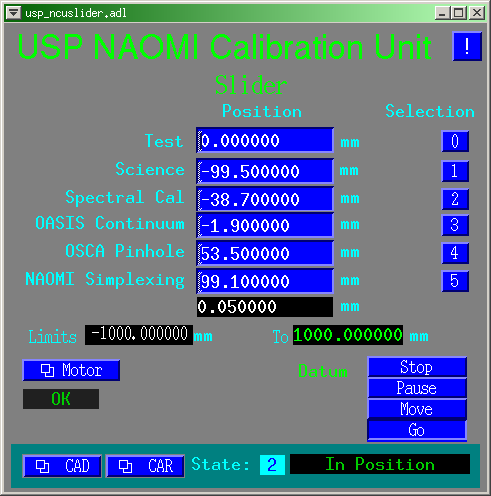This screenshot has height=496, width=491.
Task: Click the Spectral Cal row label
Action: tap(125, 197)
